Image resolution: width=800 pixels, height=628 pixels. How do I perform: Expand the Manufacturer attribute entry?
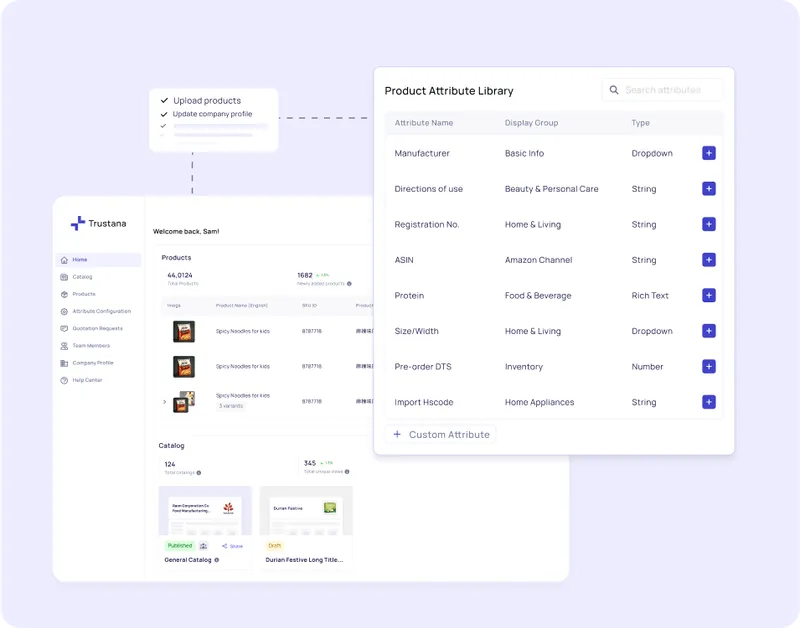[x=708, y=153]
